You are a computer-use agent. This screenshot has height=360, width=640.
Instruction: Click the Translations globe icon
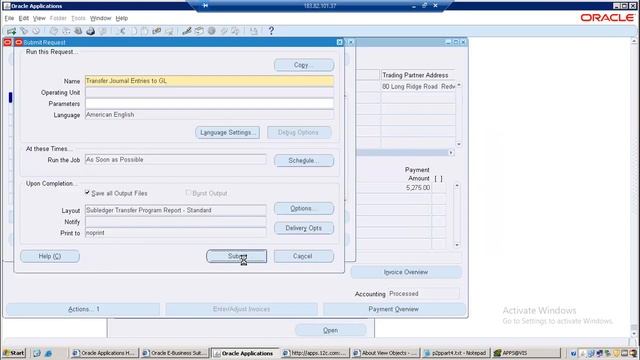tap(211, 31)
